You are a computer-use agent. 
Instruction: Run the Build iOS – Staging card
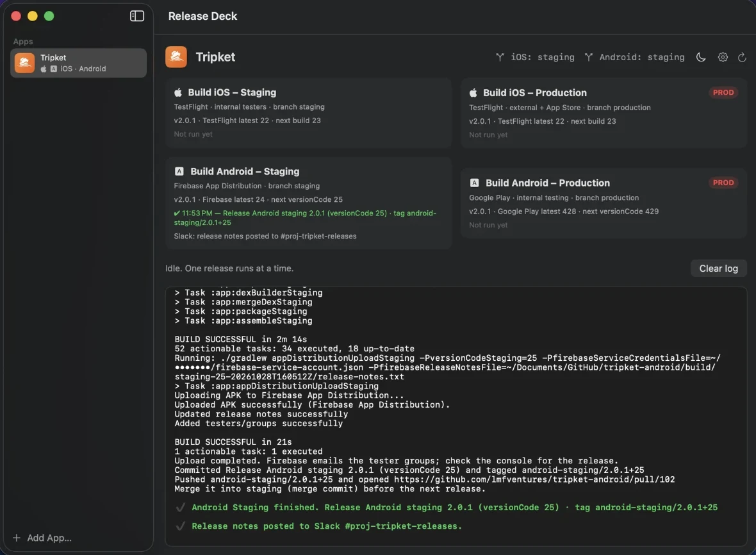309,112
